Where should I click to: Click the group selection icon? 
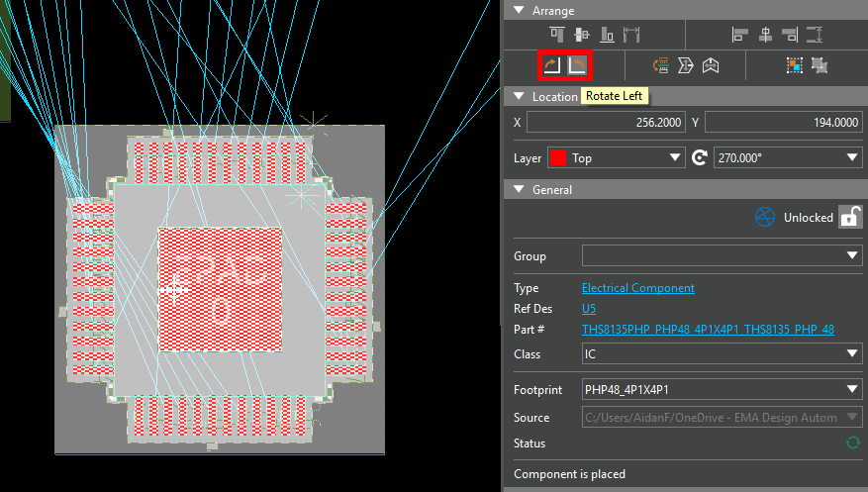795,65
